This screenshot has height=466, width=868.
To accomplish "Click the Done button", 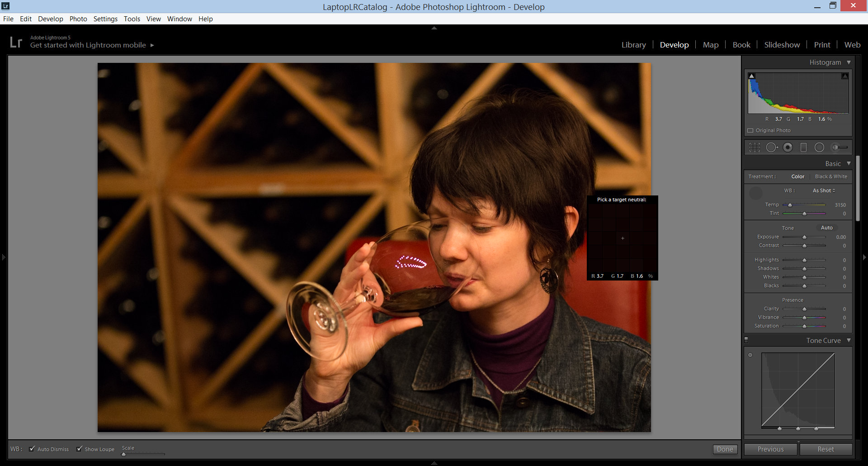I will tap(725, 449).
